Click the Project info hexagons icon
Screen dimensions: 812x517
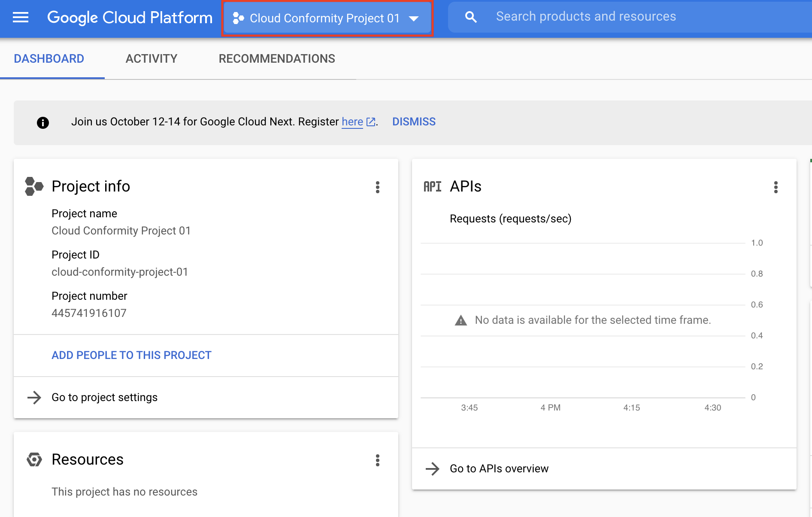pyautogui.click(x=34, y=186)
